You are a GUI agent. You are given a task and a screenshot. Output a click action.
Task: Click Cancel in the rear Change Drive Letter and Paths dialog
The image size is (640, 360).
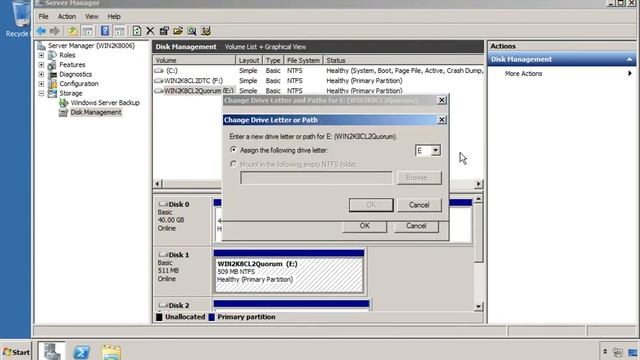416,226
